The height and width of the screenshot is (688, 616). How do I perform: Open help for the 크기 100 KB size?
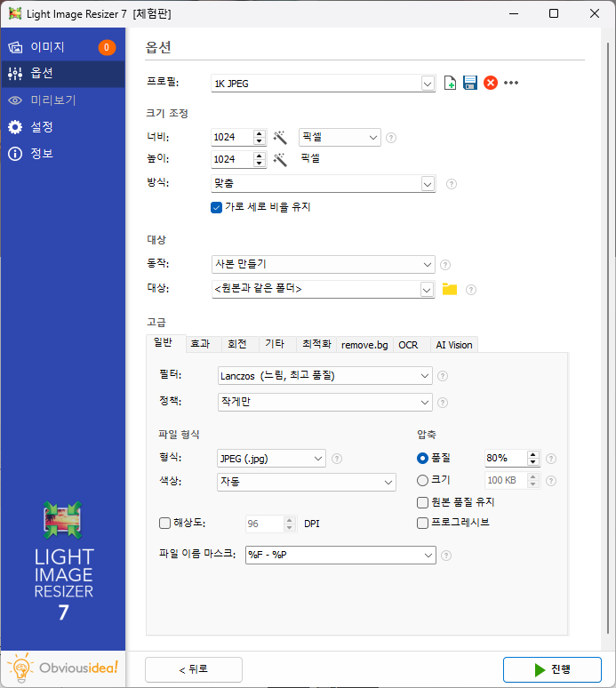click(551, 481)
